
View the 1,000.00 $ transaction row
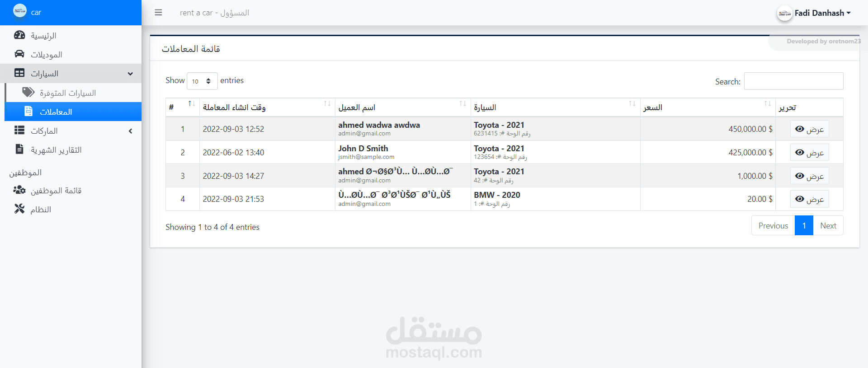809,176
